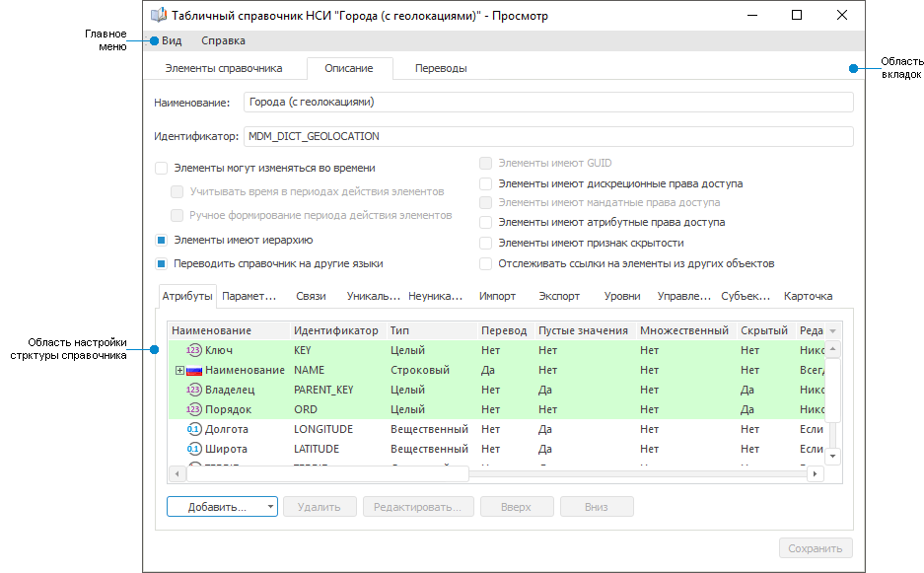This screenshot has width=924, height=573.
Task: Enable "Элементы могут изменяться во времени" checkbox
Action: (162, 169)
